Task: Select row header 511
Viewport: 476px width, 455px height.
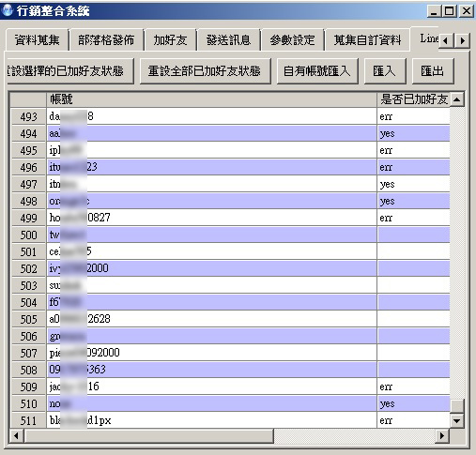Action: tap(28, 420)
